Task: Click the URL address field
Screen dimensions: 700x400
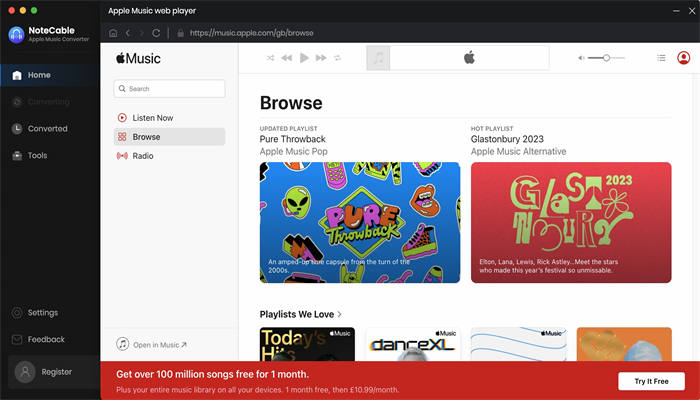Action: point(252,33)
